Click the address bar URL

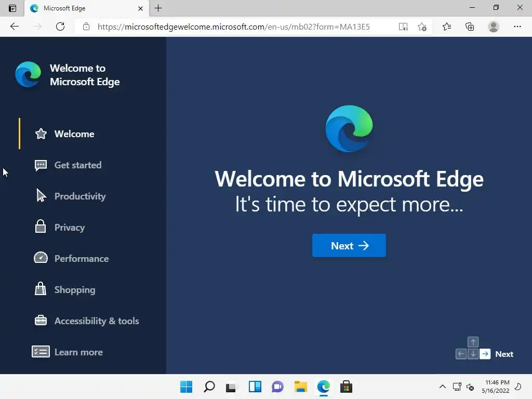tap(233, 27)
